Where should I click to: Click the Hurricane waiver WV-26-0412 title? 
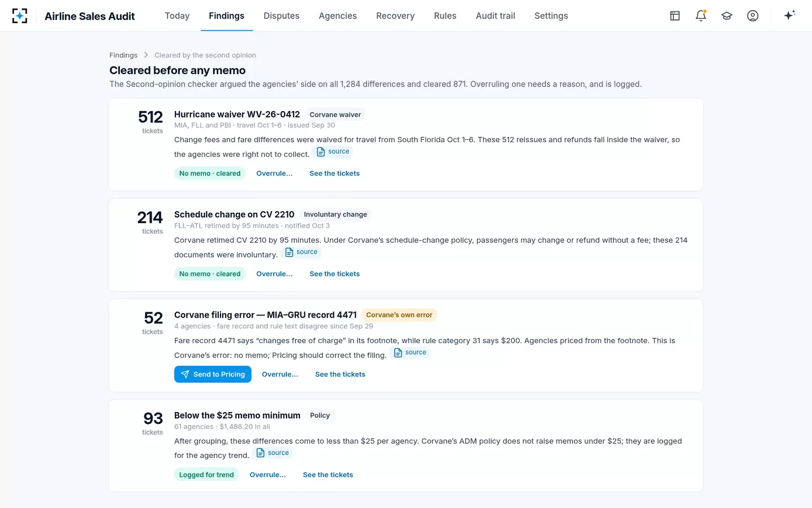[x=237, y=115]
